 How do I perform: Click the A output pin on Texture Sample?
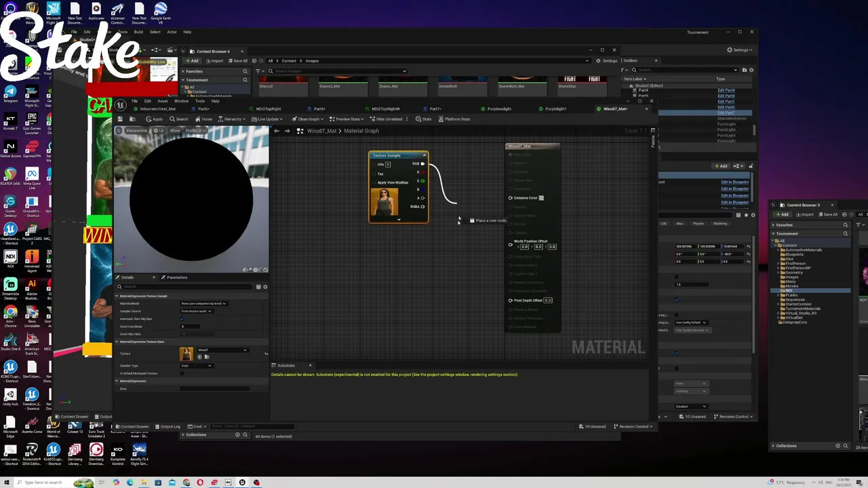tap(422, 198)
